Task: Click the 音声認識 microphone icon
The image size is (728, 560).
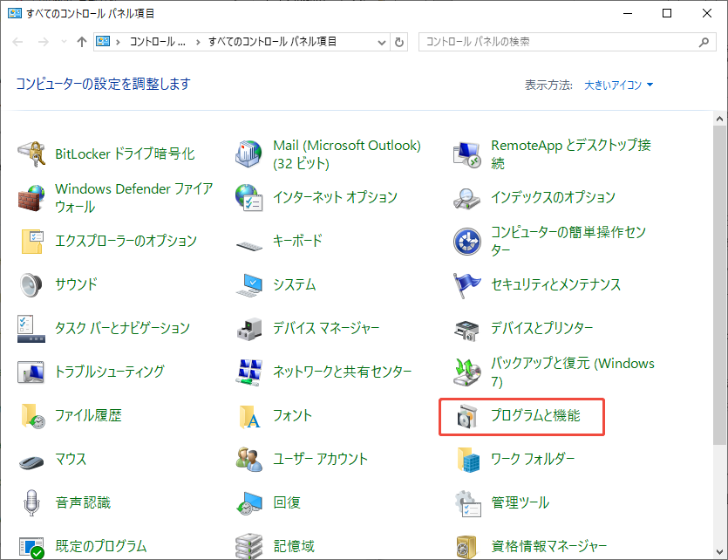Action: 32,503
